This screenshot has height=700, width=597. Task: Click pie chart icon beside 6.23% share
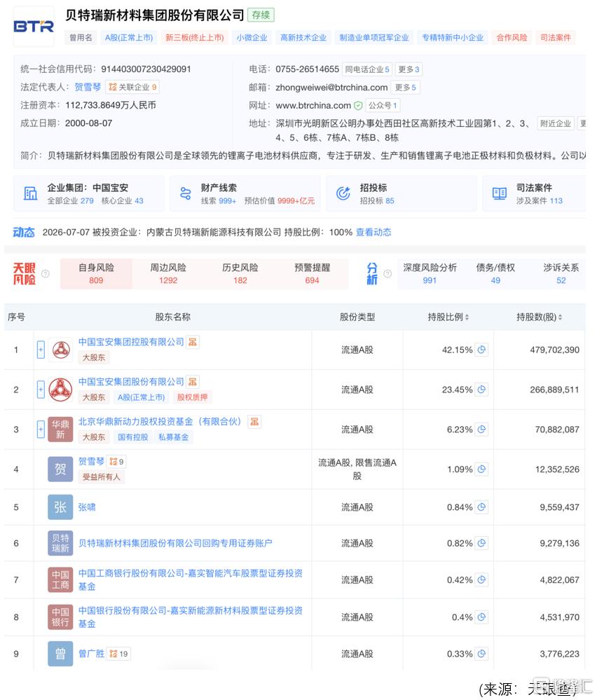481,429
